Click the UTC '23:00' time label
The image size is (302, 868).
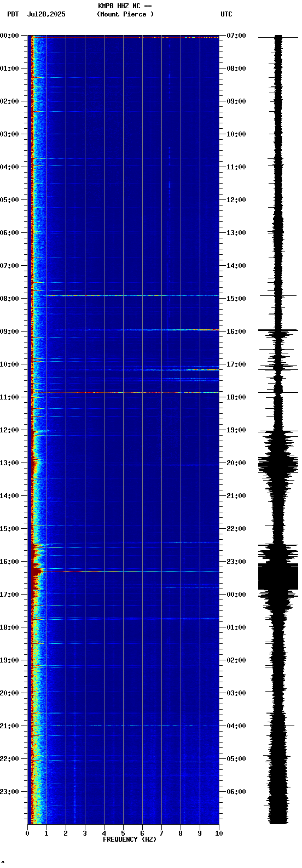coord(236,562)
